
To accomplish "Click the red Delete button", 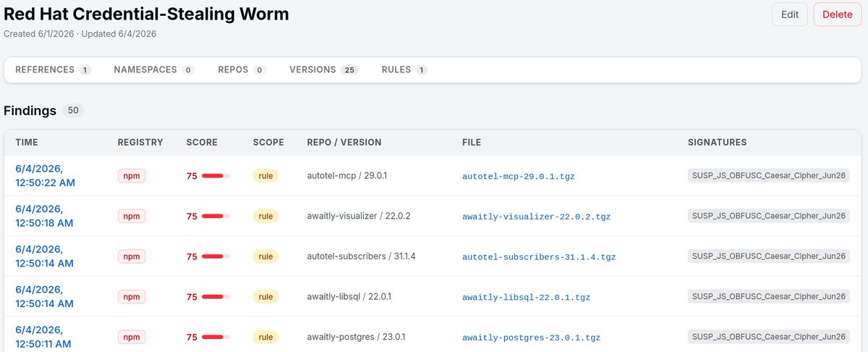I will (838, 14).
